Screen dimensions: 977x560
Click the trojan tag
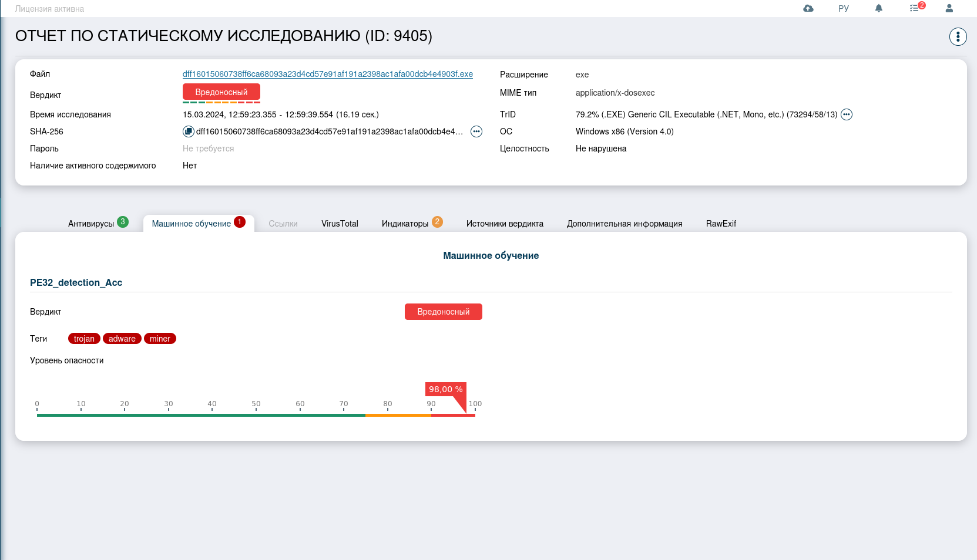coord(84,339)
